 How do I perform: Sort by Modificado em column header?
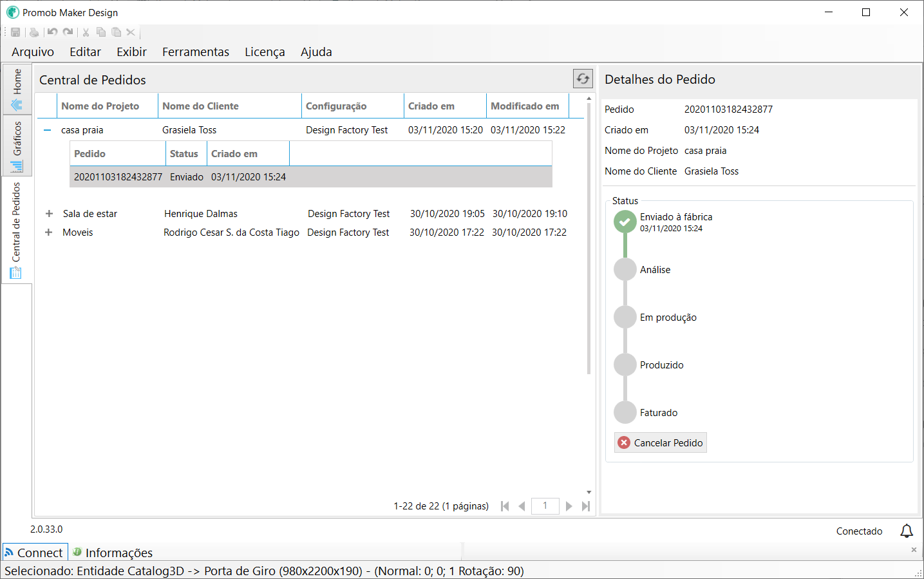pyautogui.click(x=527, y=106)
